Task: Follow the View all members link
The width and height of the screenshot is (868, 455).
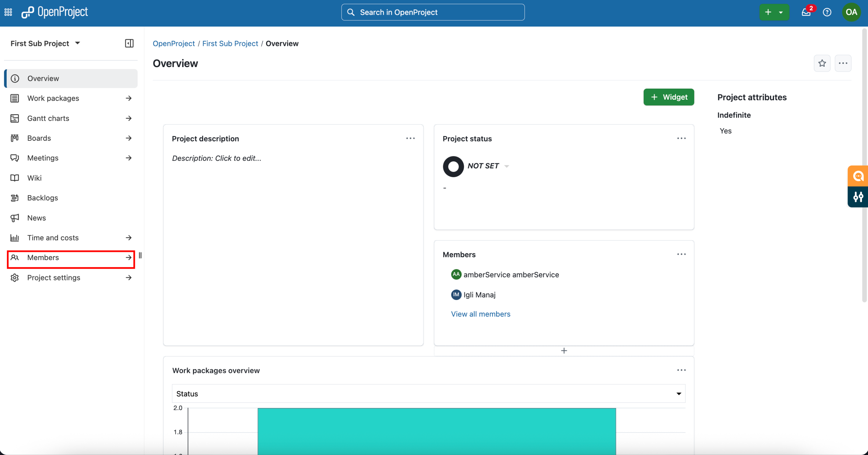Action: 480,314
